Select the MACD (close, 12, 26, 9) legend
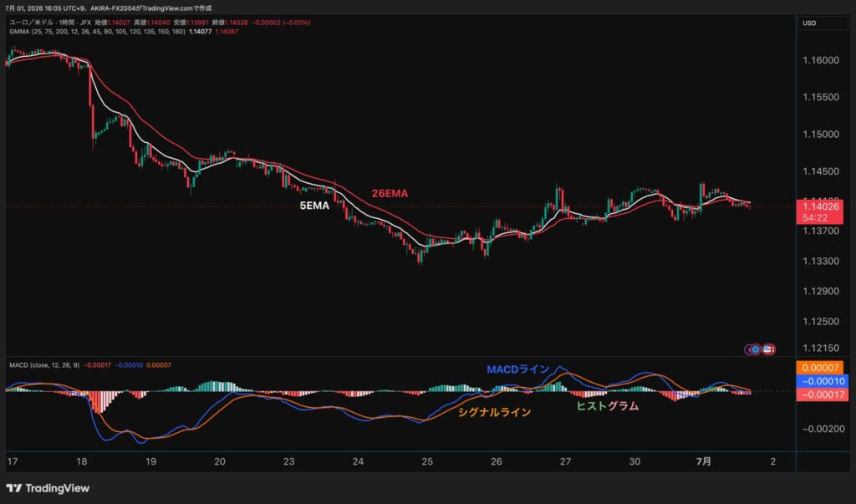This screenshot has height=504, width=856. [44, 364]
